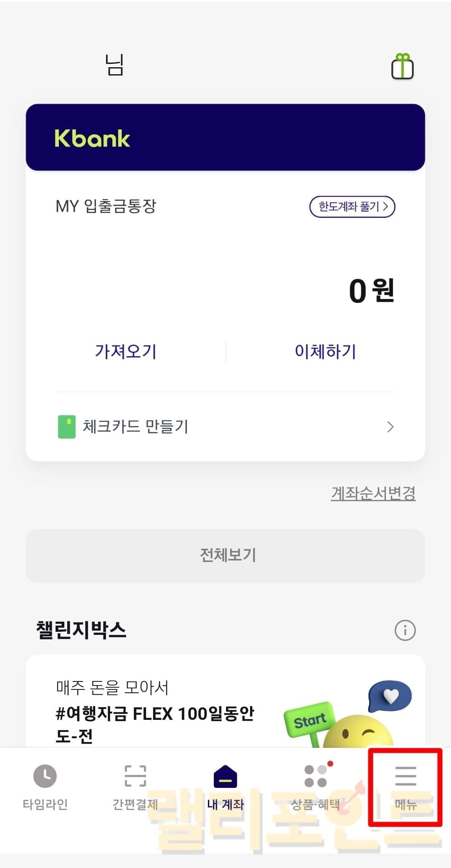Open the simple payment scan icon
This screenshot has width=451, height=868.
[x=135, y=776]
